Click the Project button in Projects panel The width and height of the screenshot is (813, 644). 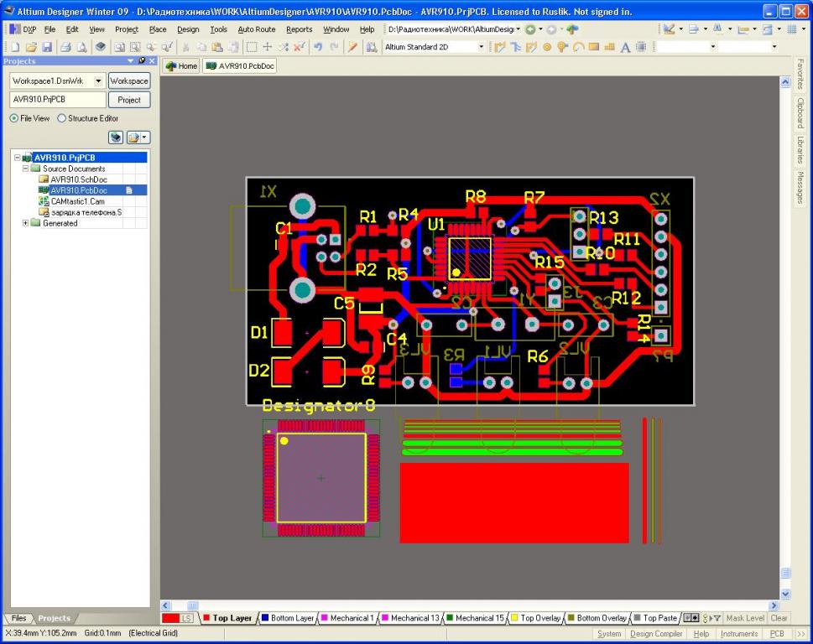tap(128, 100)
